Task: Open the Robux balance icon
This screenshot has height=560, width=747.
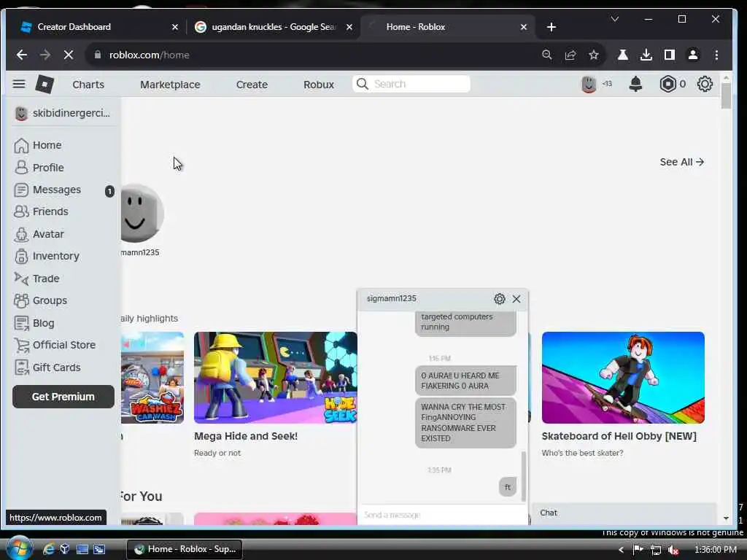Action: click(668, 85)
